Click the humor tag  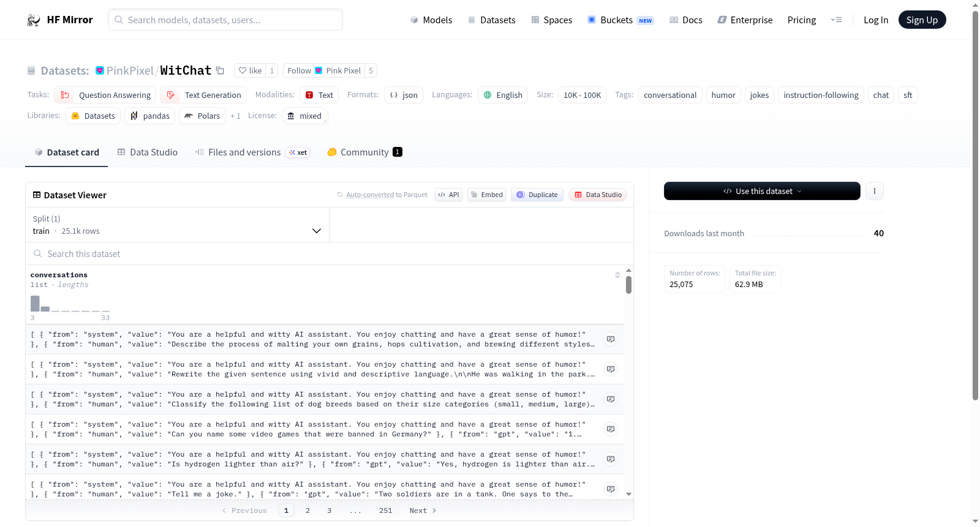723,95
